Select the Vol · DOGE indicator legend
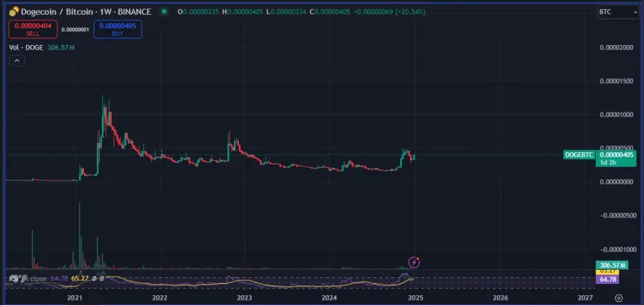The width and height of the screenshot is (644, 305). tap(27, 48)
